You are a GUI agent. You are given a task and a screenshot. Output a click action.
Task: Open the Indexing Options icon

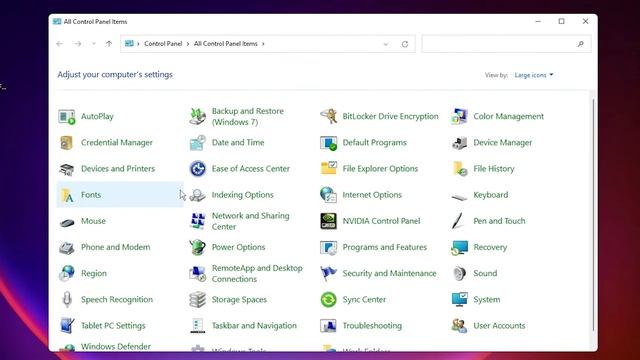tap(198, 195)
